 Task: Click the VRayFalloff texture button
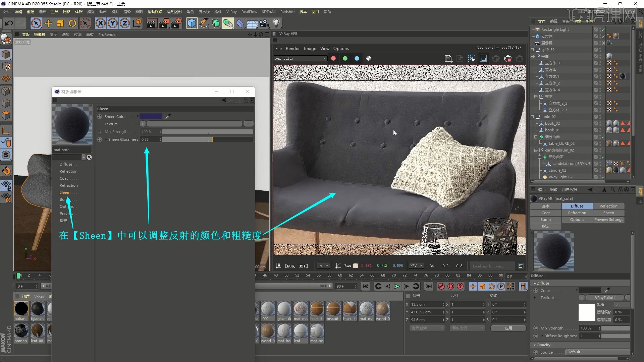pyautogui.click(x=605, y=298)
